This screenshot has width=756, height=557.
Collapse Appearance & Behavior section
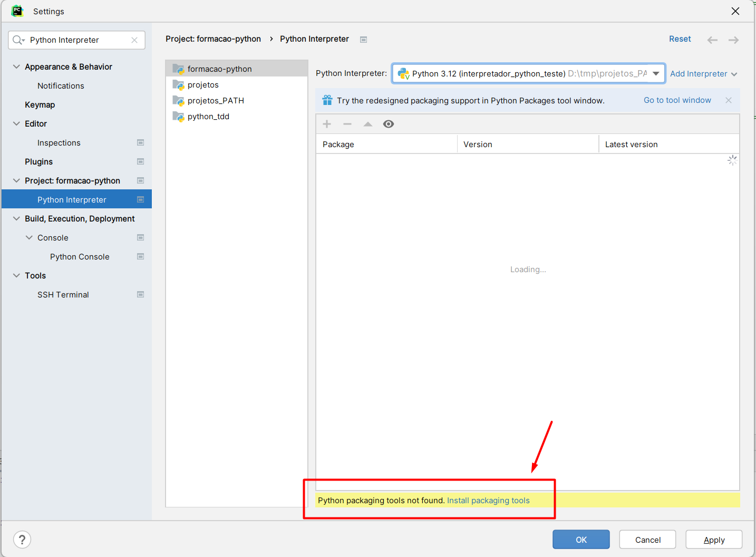(16, 66)
